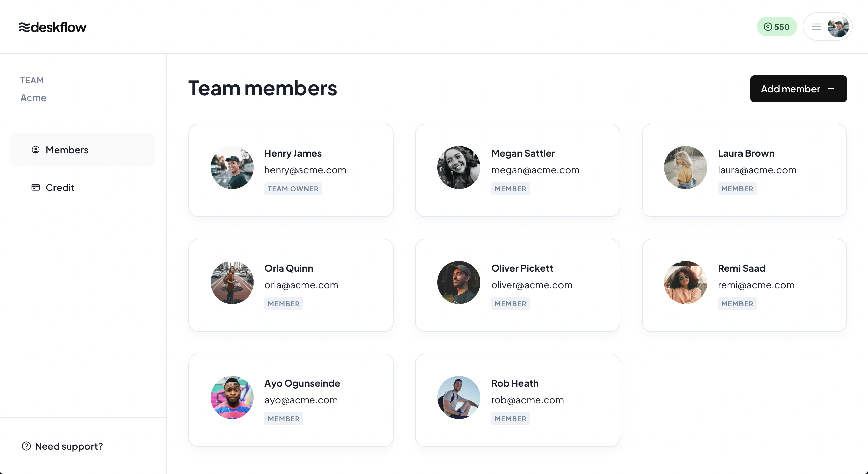
Task: Open Oliver Pickett's avatar photo
Action: [x=459, y=282]
